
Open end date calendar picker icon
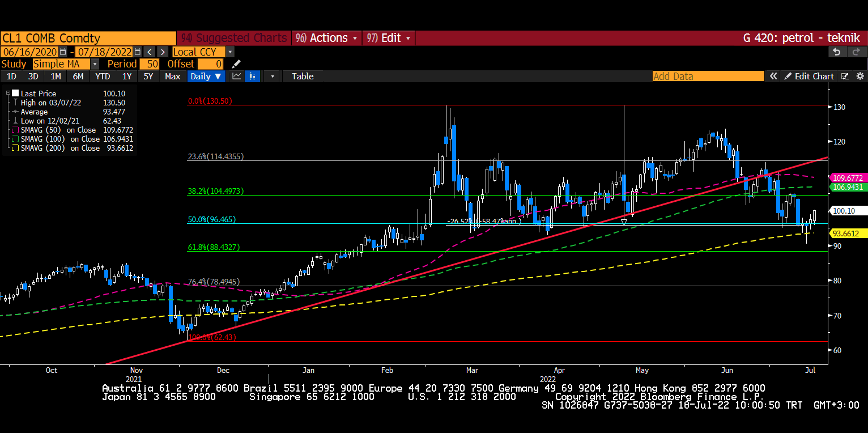coord(138,52)
